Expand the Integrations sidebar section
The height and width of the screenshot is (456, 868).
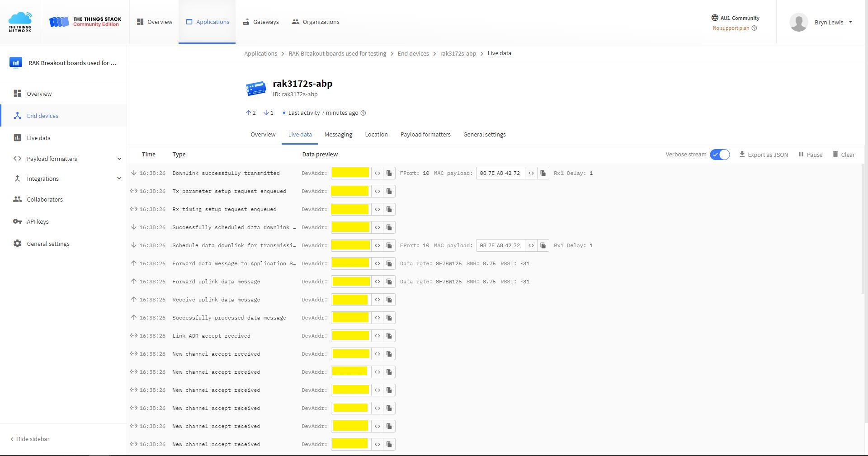click(119, 179)
